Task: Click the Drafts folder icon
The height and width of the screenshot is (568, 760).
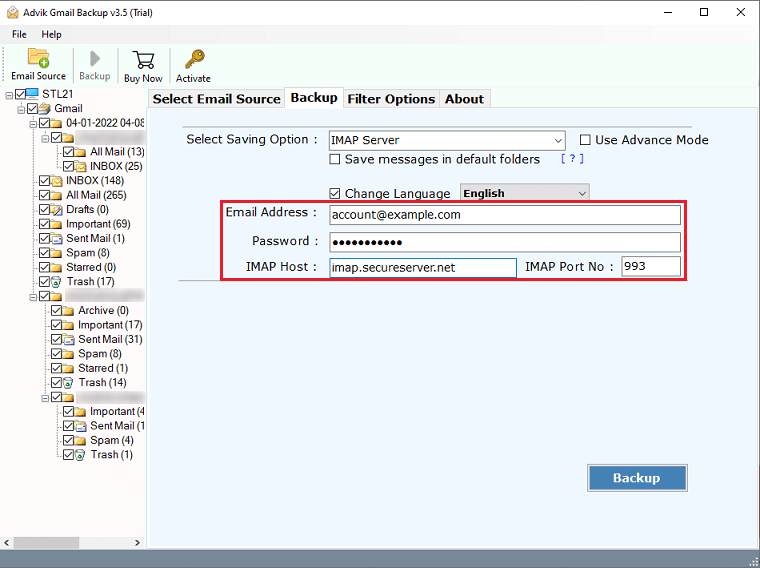Action: [57, 209]
